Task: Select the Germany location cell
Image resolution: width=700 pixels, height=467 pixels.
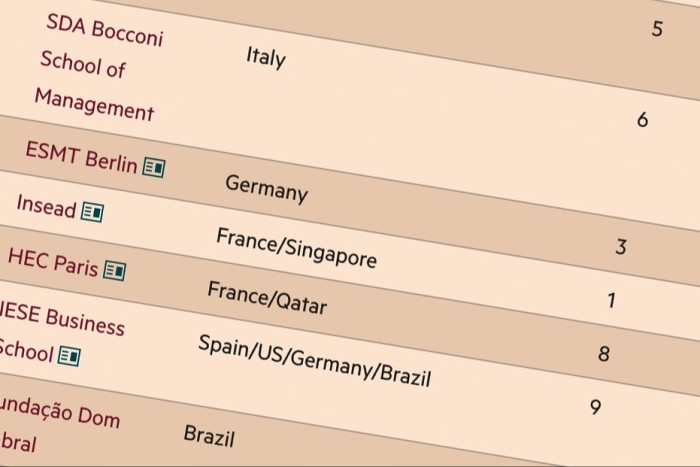Action: point(267,188)
